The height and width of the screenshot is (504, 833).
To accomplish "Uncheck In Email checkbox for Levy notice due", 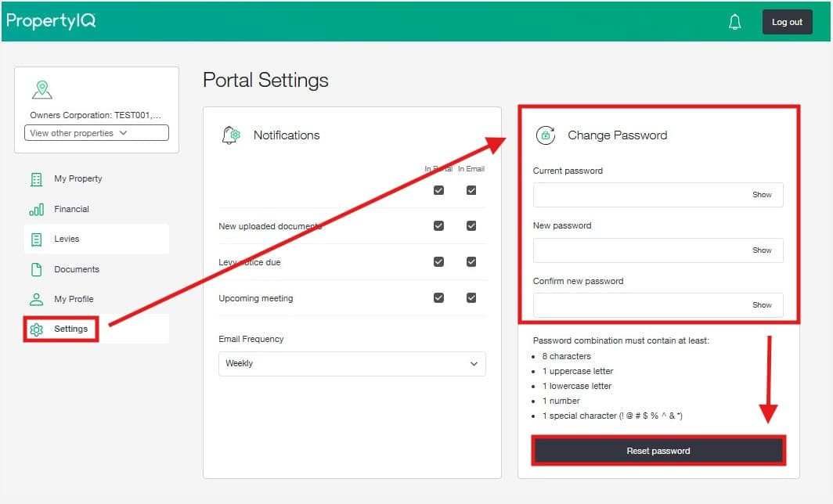I will tap(471, 262).
